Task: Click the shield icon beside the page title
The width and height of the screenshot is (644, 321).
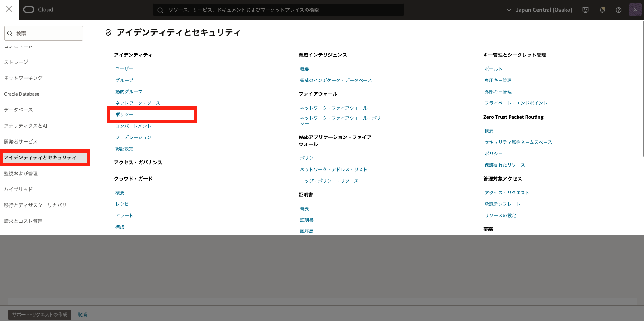Action: click(108, 33)
